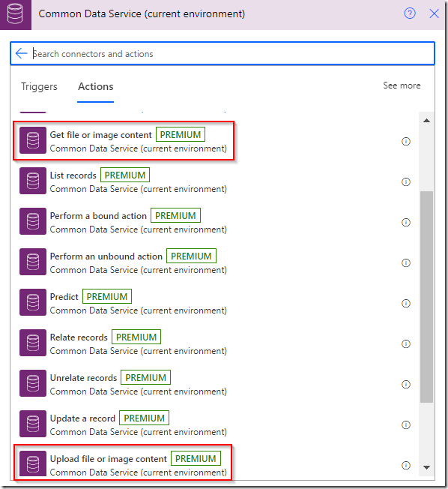The width and height of the screenshot is (448, 489).
Task: Focus the Search connectors and actions field
Action: (223, 53)
